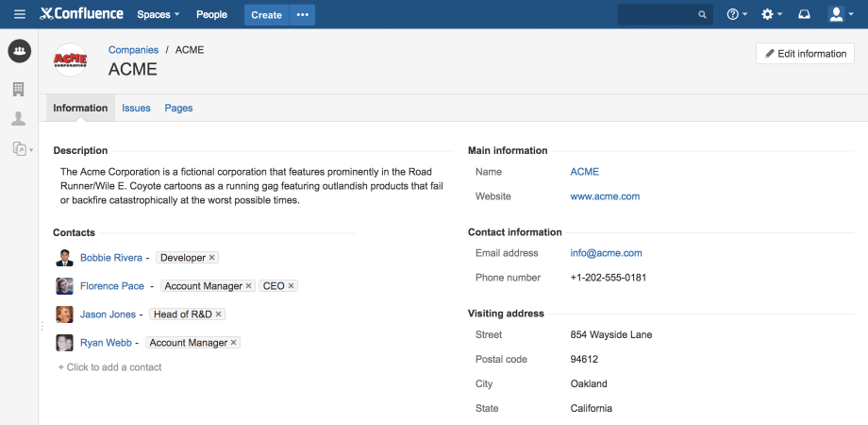
Task: Open the notifications inbox tray icon
Action: pos(804,14)
